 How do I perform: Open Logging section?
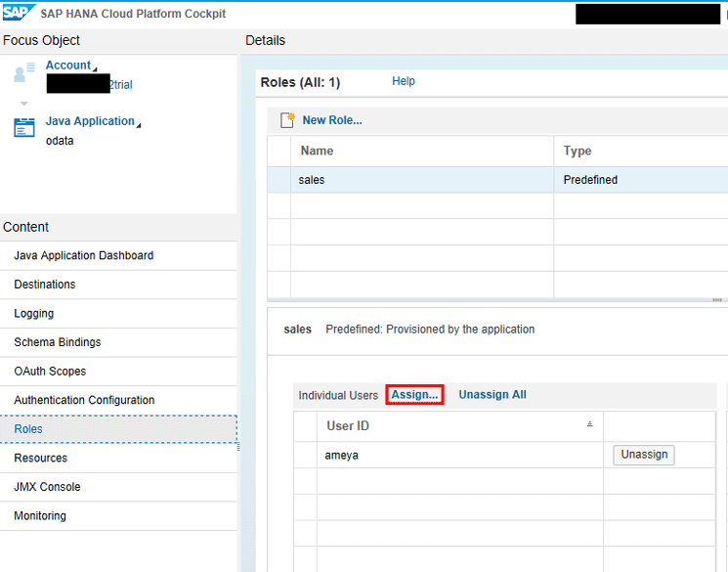[118, 313]
